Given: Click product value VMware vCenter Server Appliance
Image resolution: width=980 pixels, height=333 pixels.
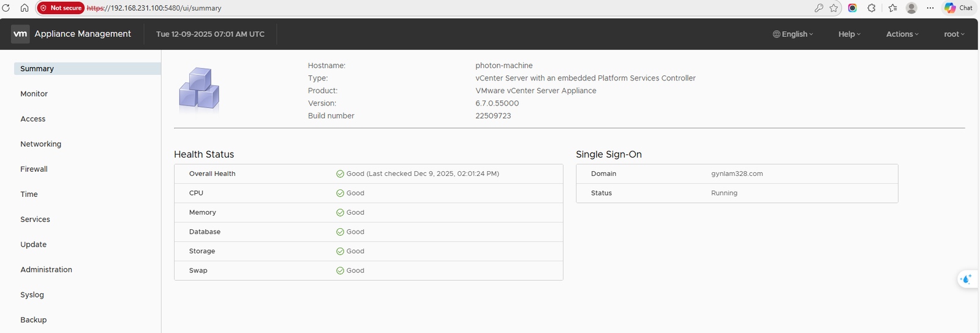Looking at the screenshot, I should (x=536, y=91).
